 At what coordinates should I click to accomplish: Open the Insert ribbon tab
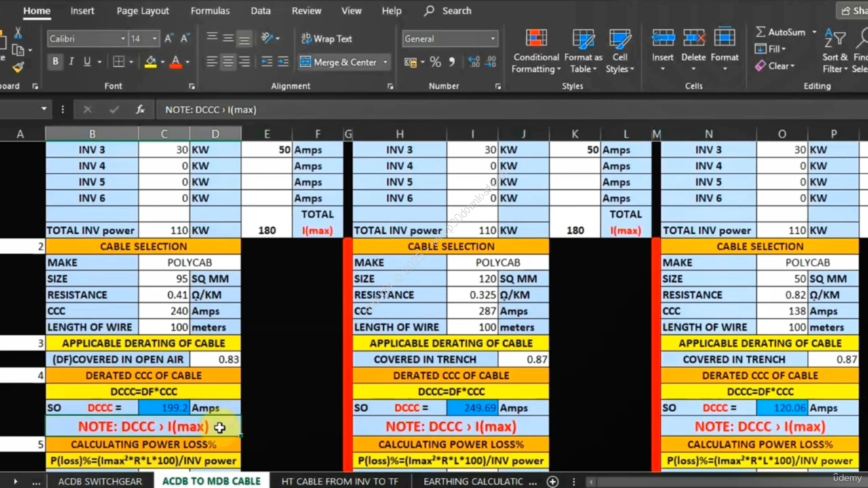(x=83, y=11)
